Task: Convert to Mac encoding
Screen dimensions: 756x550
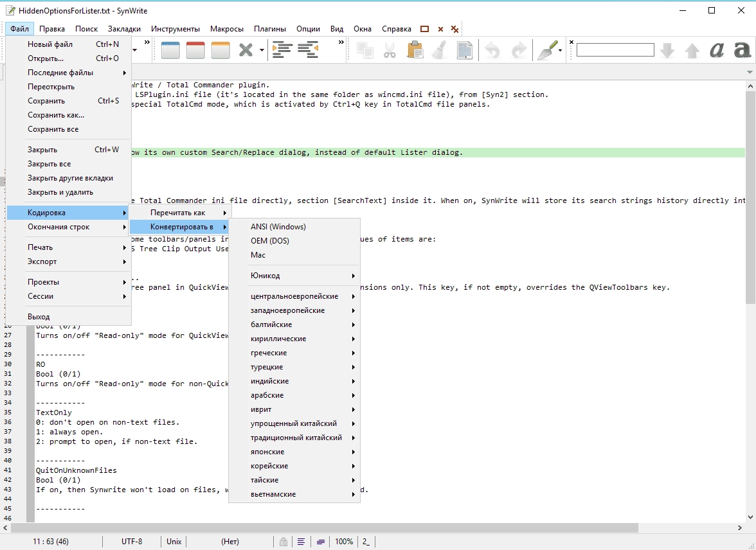Action: [x=294, y=255]
